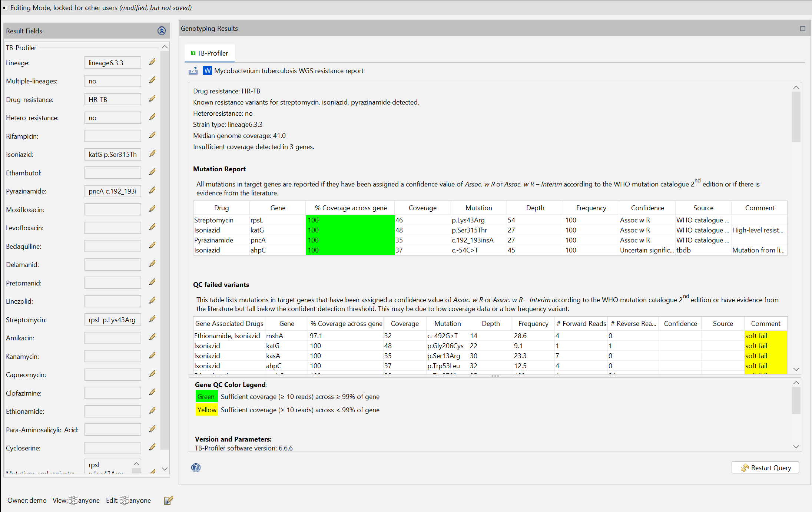Click pencil icon beside Streptomycin field
The height and width of the screenshot is (512, 812).
click(152, 319)
